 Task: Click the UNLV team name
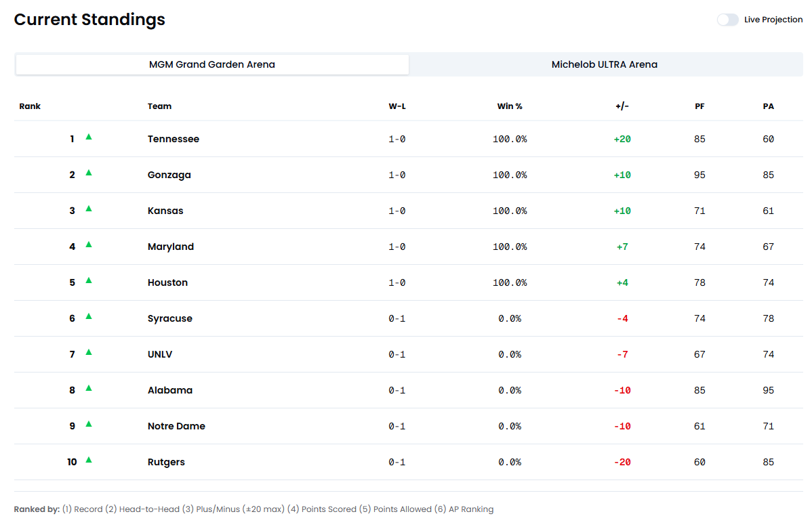coord(160,354)
